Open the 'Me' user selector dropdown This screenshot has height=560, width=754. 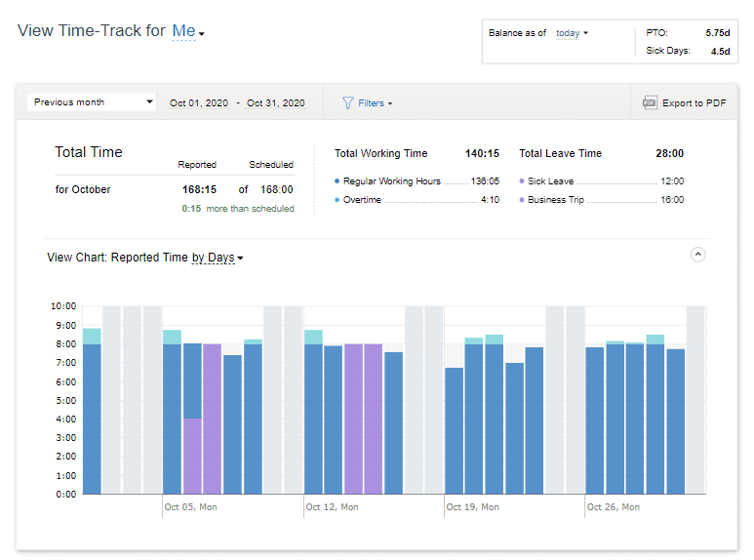[188, 31]
